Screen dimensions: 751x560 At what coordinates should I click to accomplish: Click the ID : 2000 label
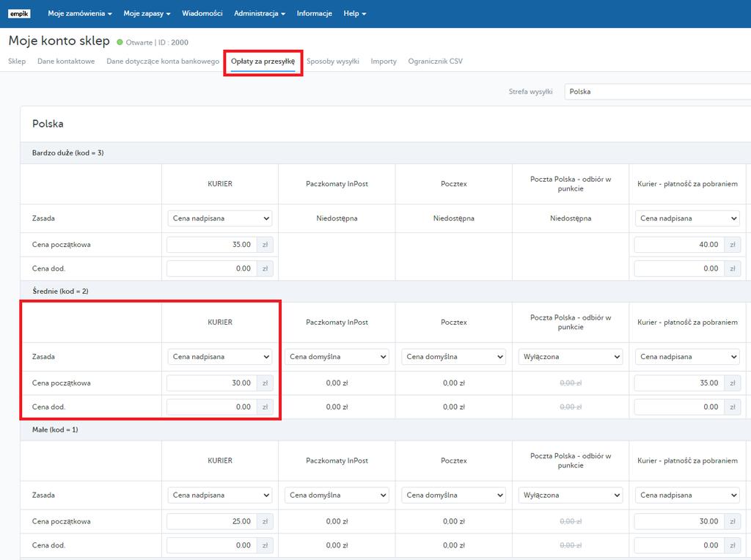click(x=173, y=42)
